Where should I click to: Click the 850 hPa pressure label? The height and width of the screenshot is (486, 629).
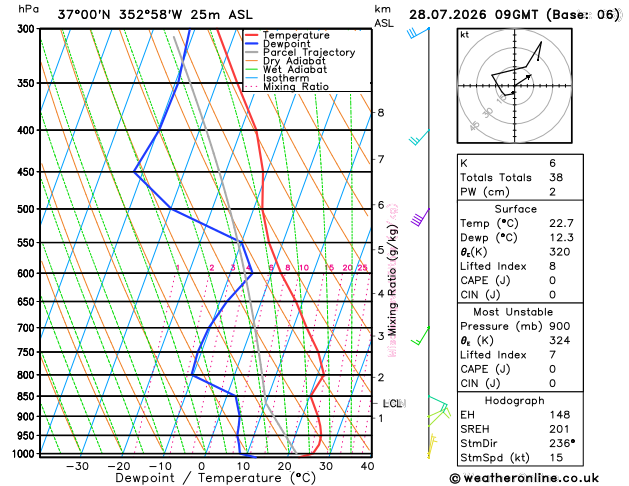click(x=28, y=396)
